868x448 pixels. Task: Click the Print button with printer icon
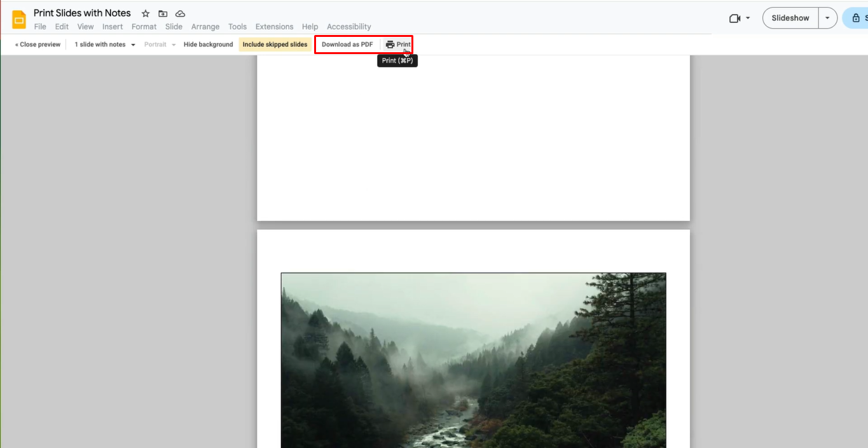[x=398, y=45]
